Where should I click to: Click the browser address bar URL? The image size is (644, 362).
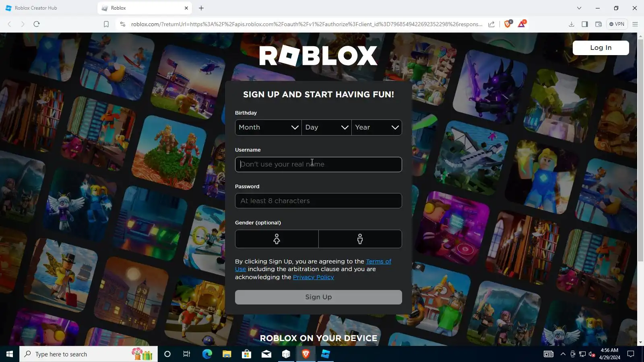307,24
